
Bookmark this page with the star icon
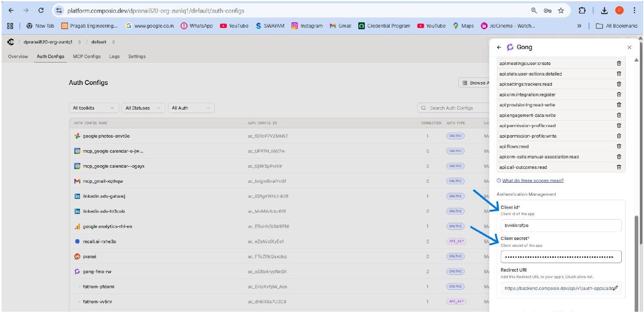tap(561, 11)
